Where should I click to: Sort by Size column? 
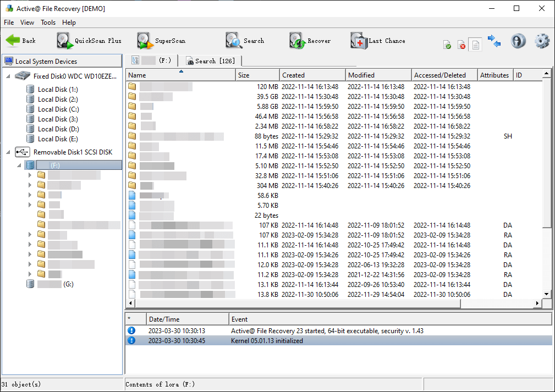click(x=257, y=75)
